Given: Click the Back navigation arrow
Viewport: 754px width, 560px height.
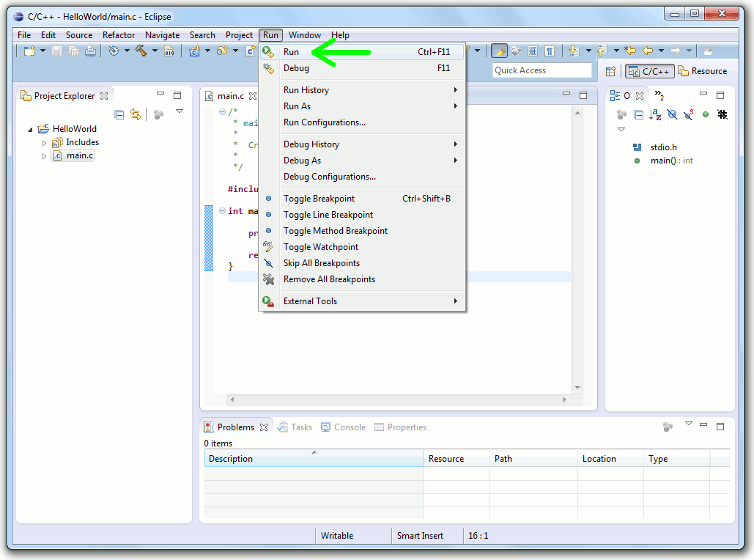Looking at the screenshot, I should point(648,51).
